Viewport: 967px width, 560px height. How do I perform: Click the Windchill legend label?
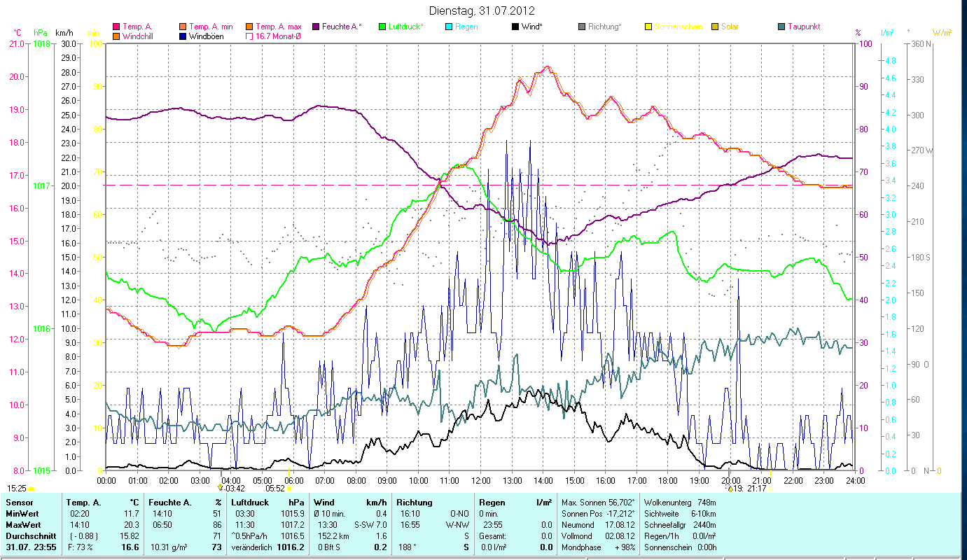coord(138,36)
